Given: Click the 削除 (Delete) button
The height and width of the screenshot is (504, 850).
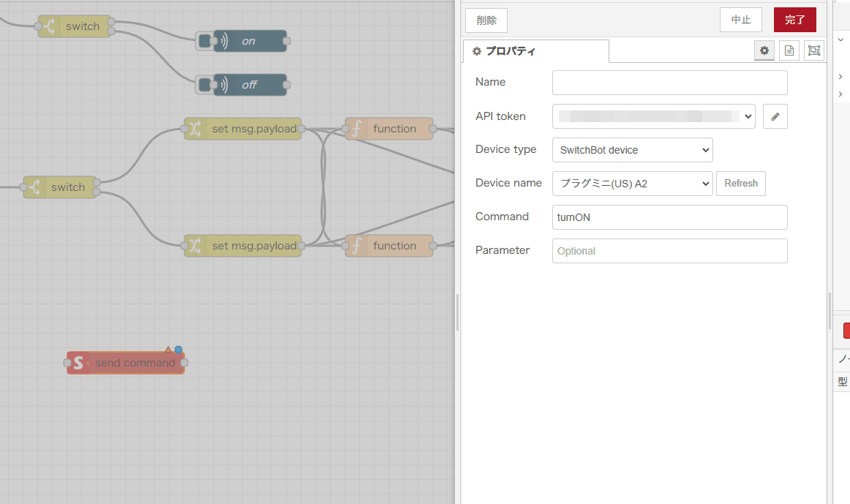Looking at the screenshot, I should [486, 20].
